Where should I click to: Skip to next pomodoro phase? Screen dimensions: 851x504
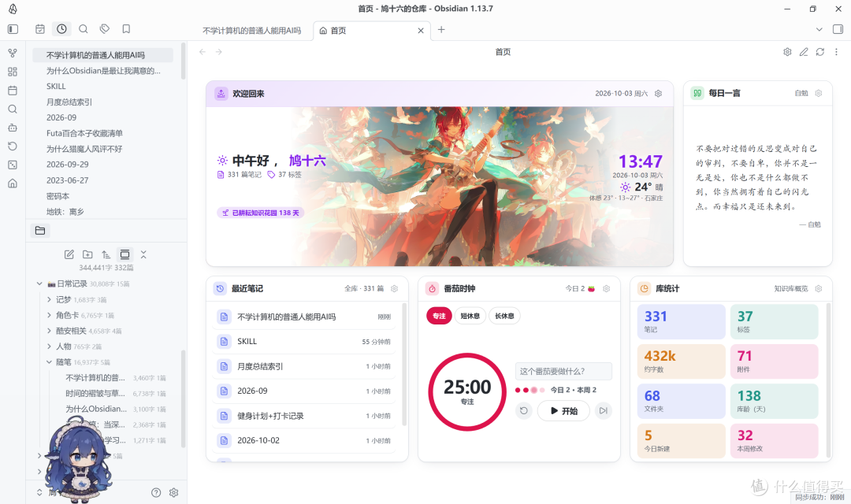603,411
